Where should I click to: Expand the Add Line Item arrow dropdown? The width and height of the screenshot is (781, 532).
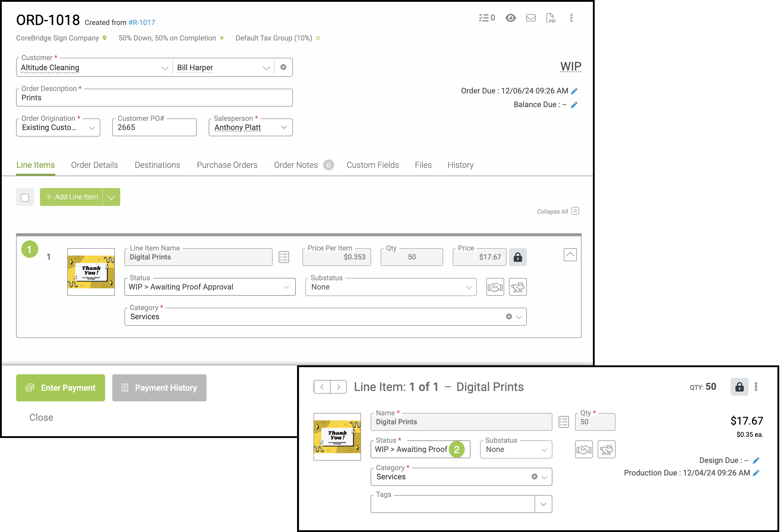(111, 198)
